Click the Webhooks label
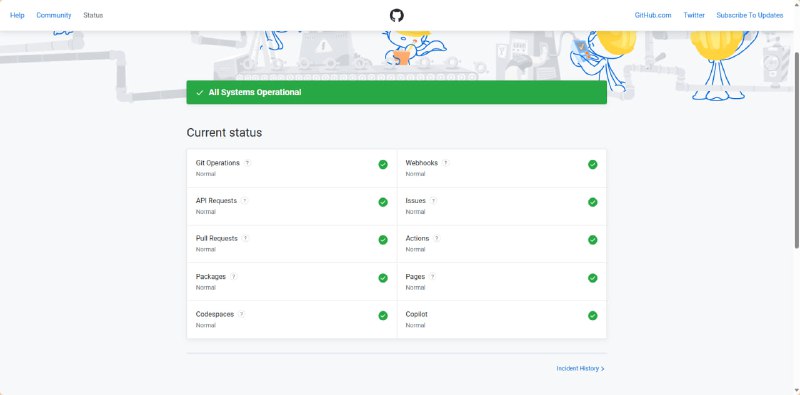Viewport: 800px width, 395px height. 421,163
